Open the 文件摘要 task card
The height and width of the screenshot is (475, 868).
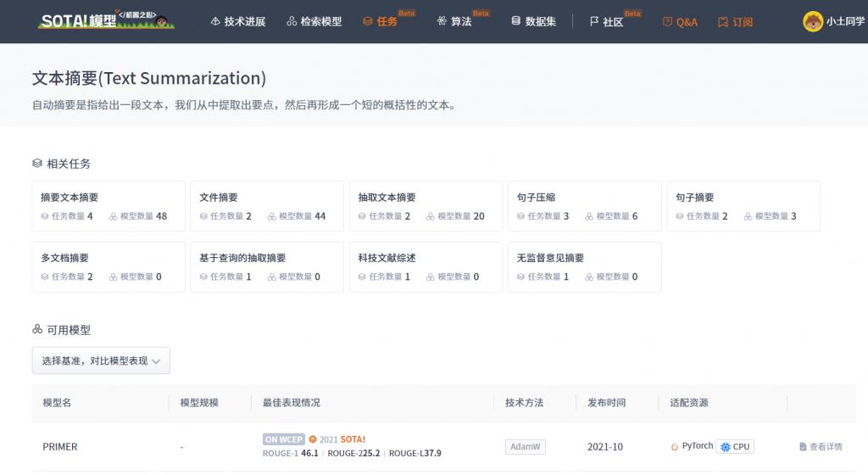[x=267, y=206]
